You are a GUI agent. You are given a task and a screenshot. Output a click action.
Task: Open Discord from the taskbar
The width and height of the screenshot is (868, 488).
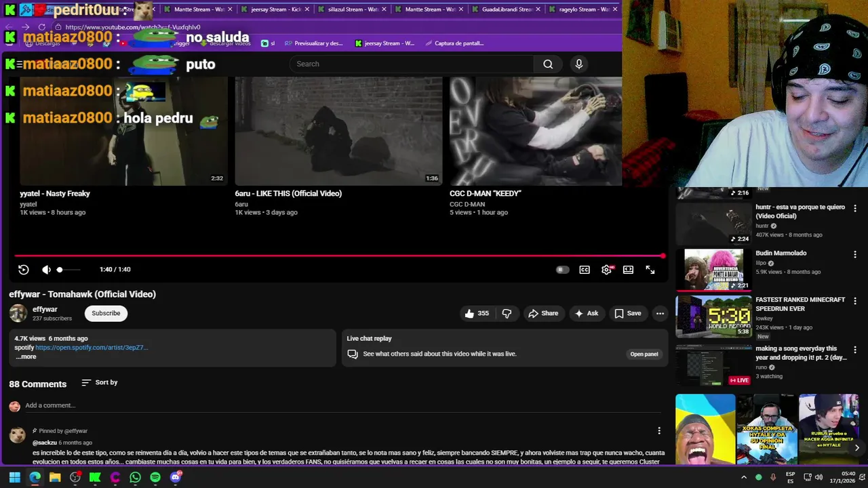pyautogui.click(x=176, y=477)
